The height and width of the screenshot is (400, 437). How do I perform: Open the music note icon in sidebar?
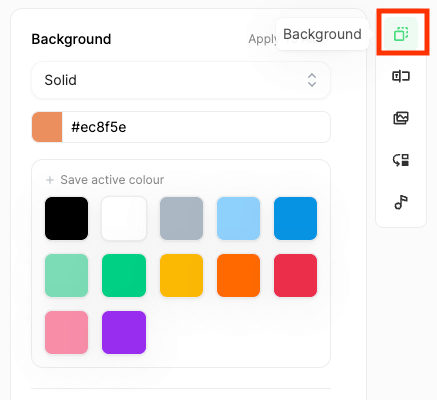401,202
